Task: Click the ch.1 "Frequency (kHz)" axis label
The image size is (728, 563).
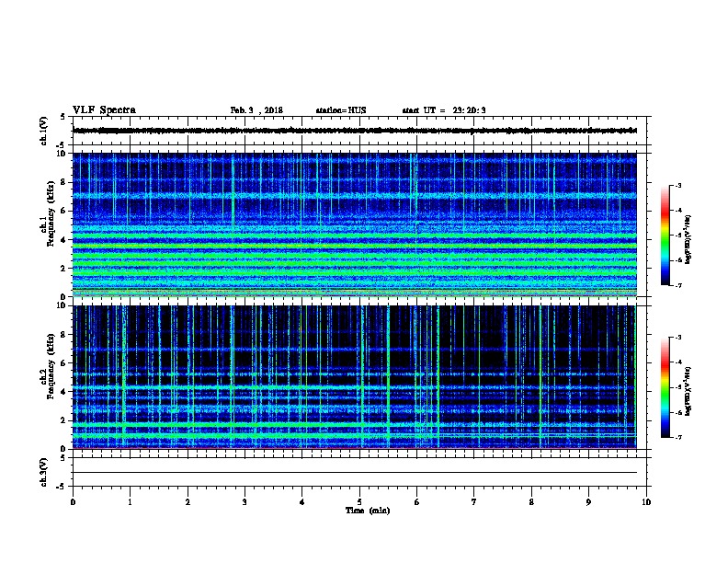Action: pos(51,213)
